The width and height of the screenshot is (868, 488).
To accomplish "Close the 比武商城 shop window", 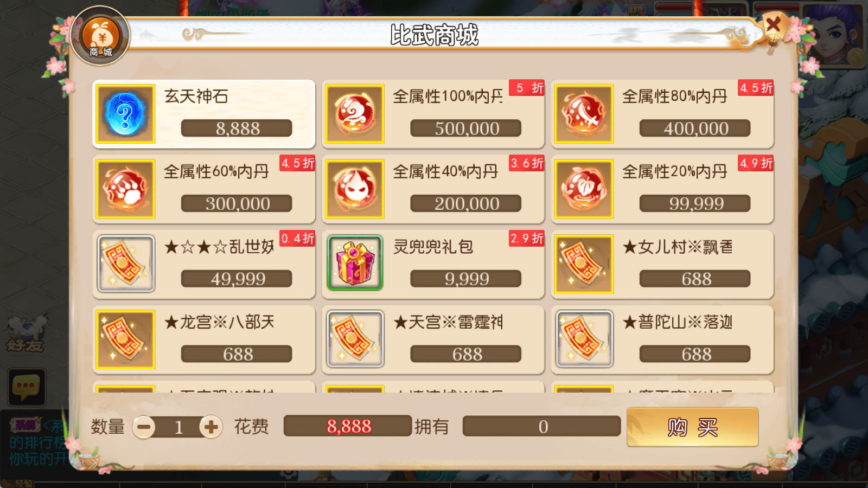I will click(x=773, y=25).
